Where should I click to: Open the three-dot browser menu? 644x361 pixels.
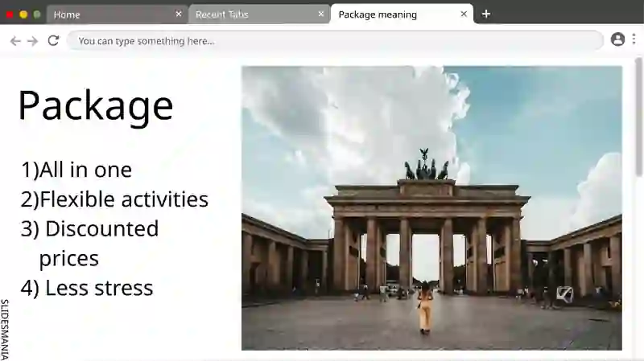(634, 39)
